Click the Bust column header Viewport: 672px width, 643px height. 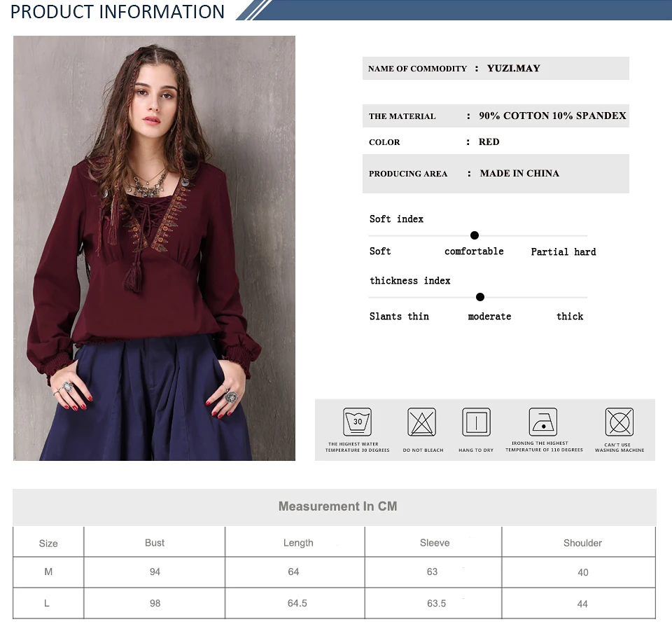click(155, 543)
